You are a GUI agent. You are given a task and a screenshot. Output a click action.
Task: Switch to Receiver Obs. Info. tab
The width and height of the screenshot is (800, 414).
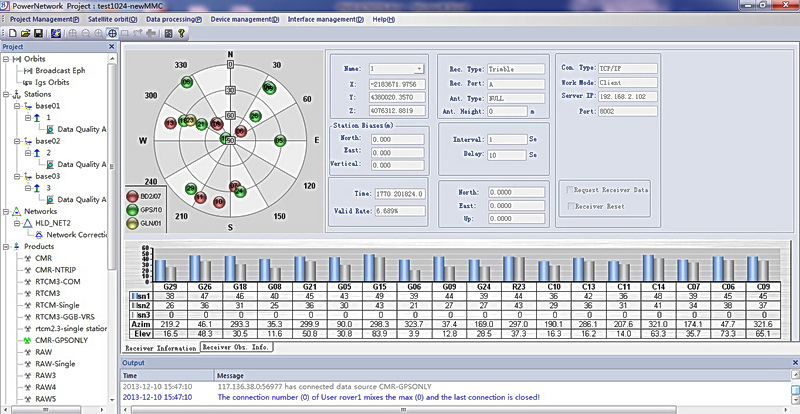coord(237,346)
